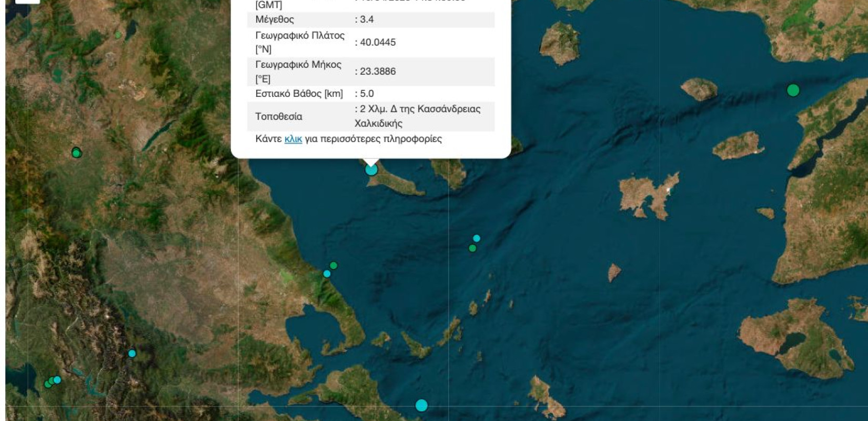Select the cyan marker just below the coastal green marker
The height and width of the screenshot is (421, 868).
pos(327,274)
